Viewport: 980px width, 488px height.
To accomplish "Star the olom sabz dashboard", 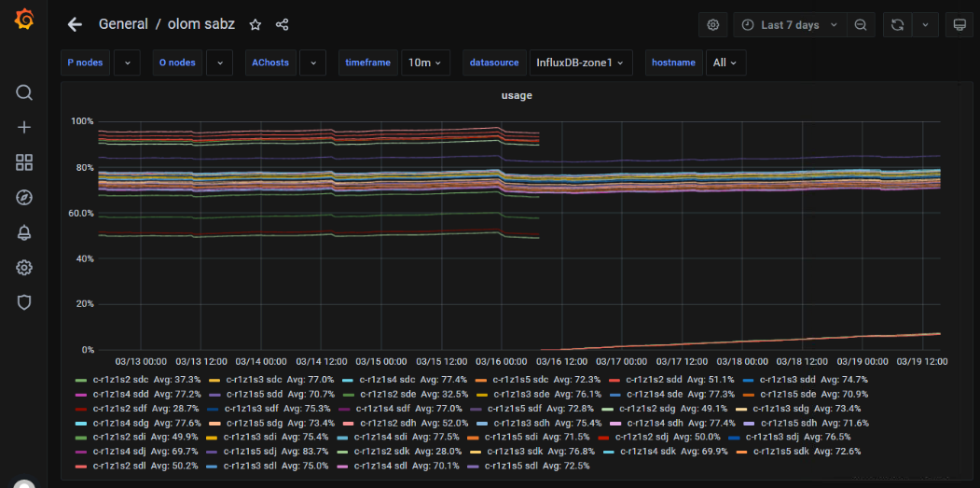I will [255, 25].
